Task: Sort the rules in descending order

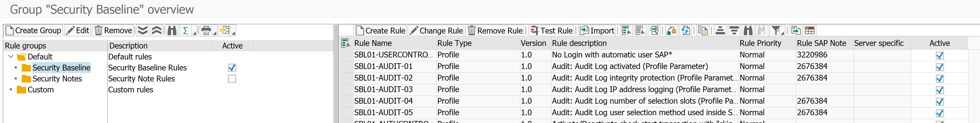Action: point(734,30)
